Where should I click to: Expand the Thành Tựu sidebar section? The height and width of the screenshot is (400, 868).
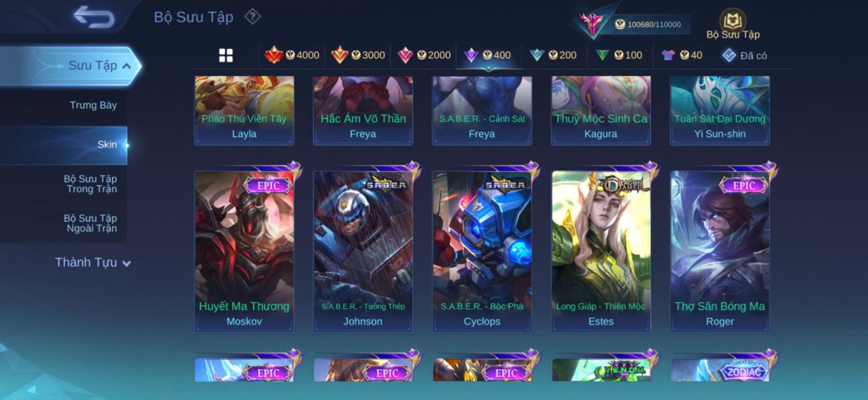[x=92, y=262]
